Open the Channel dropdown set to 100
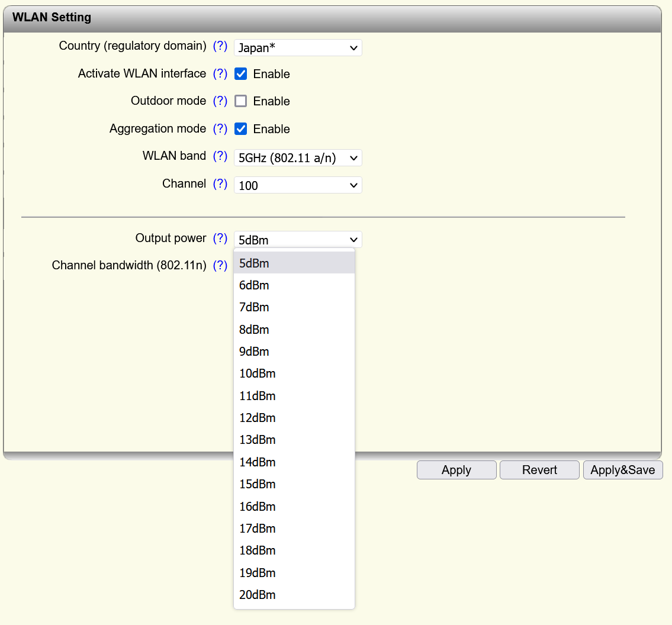 [298, 185]
